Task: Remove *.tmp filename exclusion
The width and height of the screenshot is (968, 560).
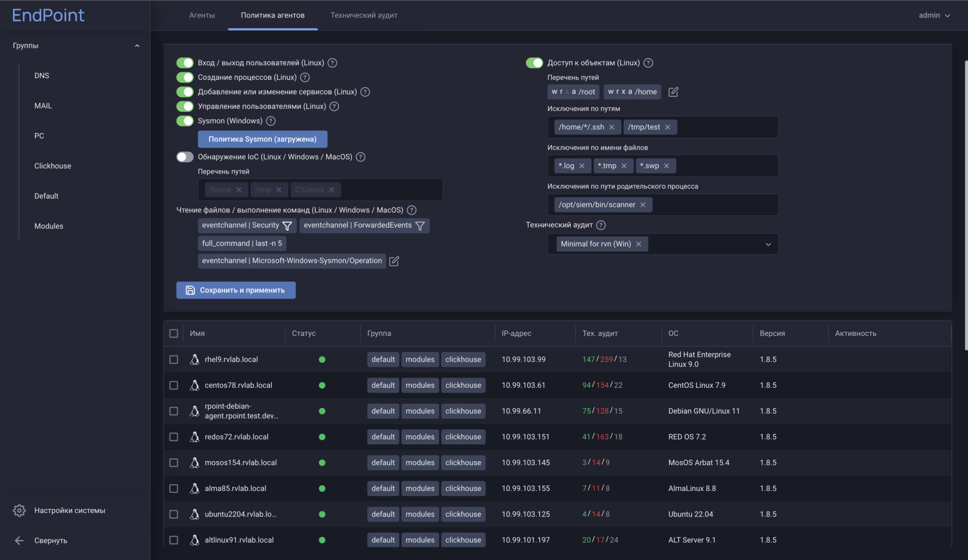Action: point(624,166)
